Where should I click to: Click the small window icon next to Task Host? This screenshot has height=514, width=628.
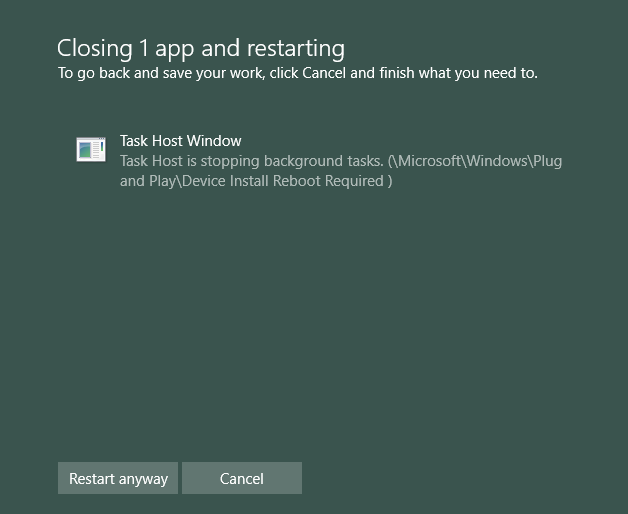click(91, 149)
